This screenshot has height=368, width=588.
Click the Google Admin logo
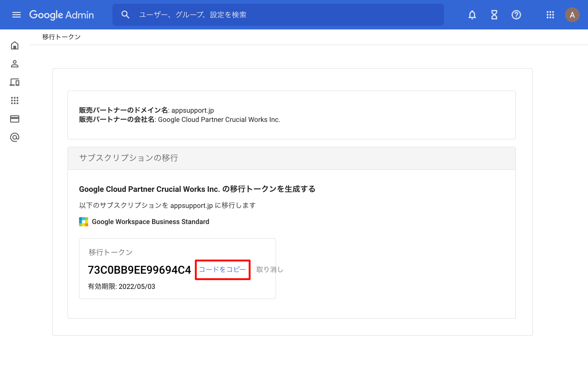coord(62,15)
